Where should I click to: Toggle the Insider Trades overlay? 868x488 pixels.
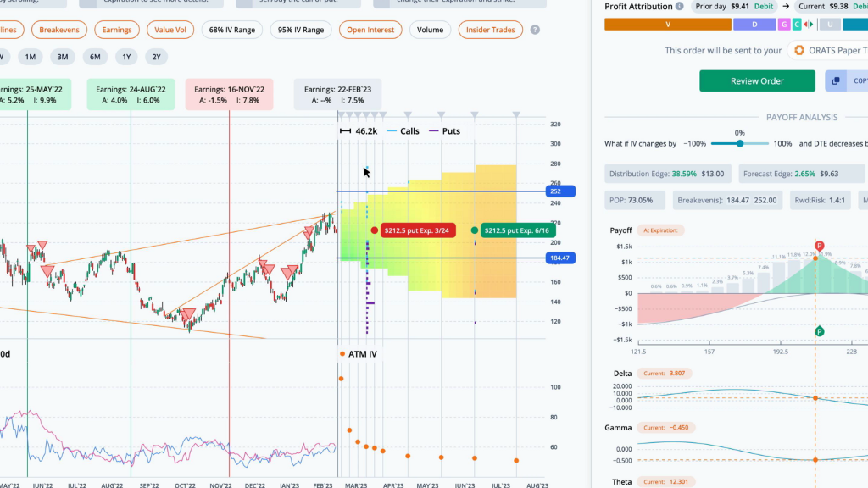(x=491, y=30)
